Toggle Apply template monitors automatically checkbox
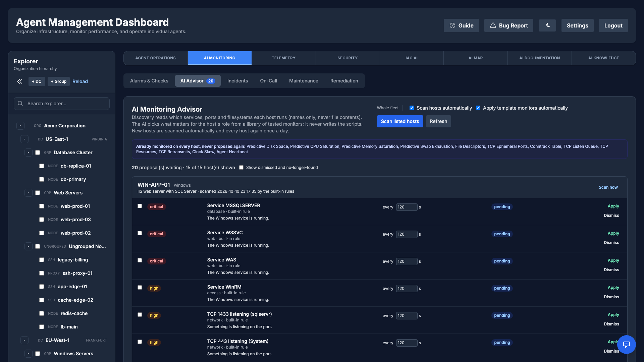This screenshot has height=362, width=644. pos(478,108)
